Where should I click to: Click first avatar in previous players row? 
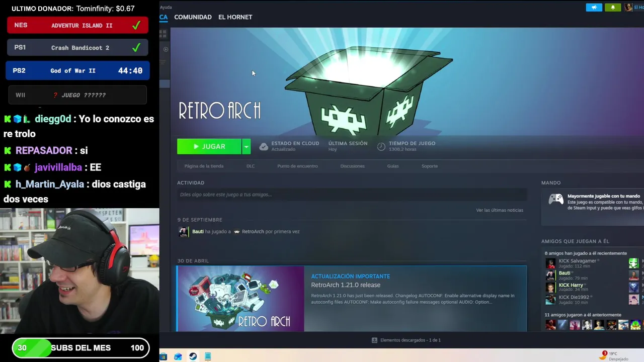550,325
